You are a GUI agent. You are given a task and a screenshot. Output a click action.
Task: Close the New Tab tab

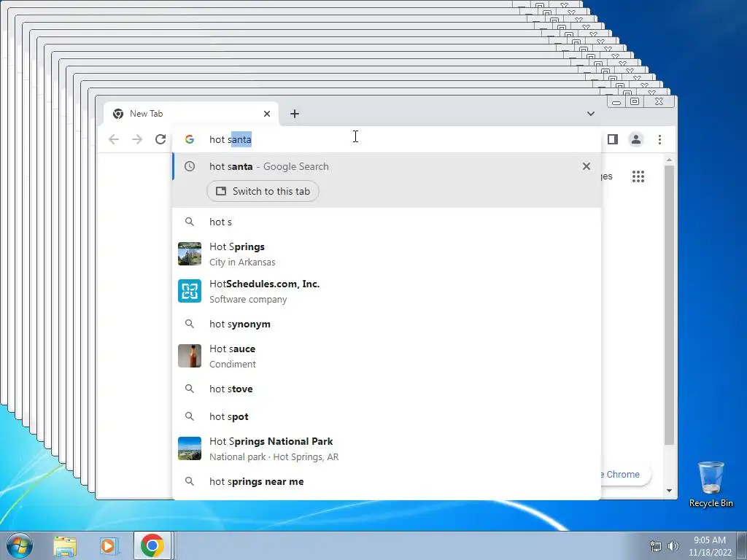tap(267, 113)
